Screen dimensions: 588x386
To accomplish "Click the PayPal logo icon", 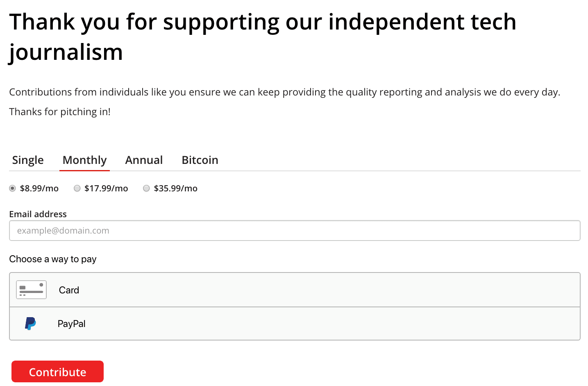I will click(x=30, y=323).
